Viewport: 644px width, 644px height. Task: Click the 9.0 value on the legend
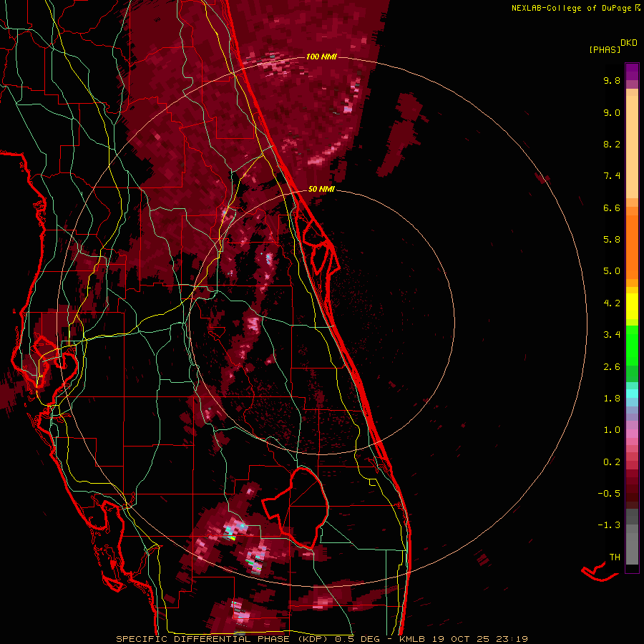pyautogui.click(x=612, y=112)
